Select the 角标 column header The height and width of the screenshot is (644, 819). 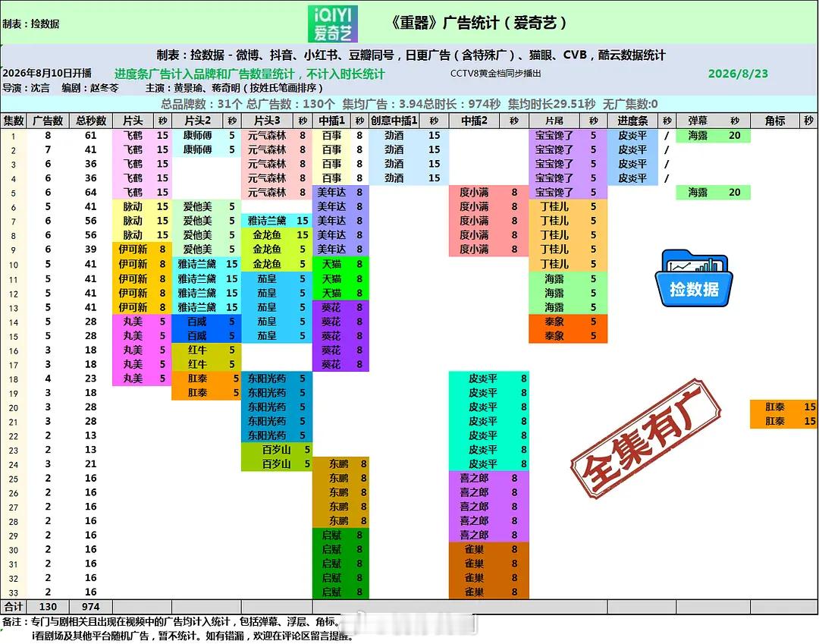pos(774,121)
